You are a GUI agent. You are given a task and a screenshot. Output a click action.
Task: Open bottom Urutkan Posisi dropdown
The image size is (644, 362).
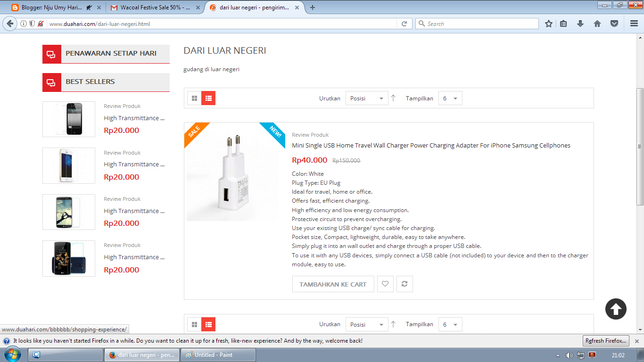(x=367, y=324)
